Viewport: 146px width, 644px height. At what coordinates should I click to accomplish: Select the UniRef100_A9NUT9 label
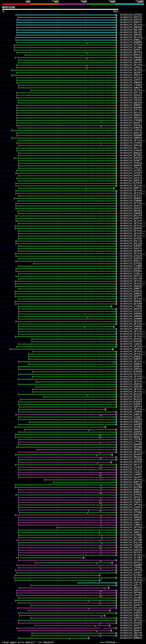[x=131, y=128]
